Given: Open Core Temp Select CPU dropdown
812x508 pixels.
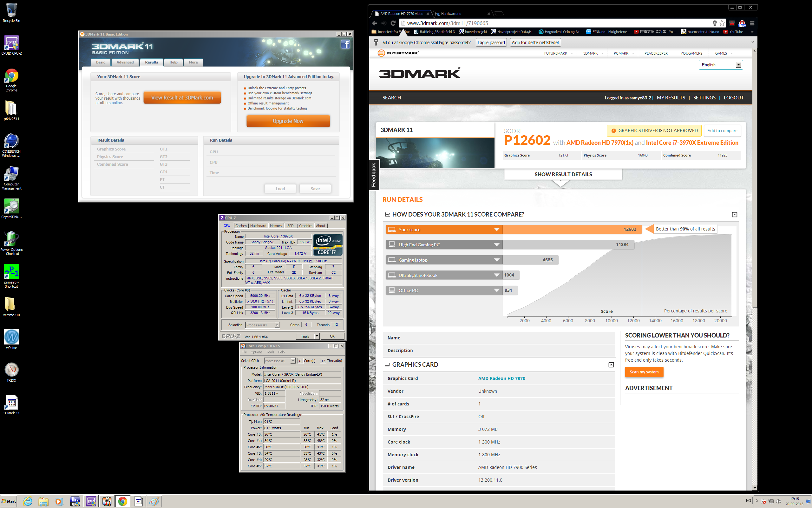Looking at the screenshot, I should click(279, 361).
